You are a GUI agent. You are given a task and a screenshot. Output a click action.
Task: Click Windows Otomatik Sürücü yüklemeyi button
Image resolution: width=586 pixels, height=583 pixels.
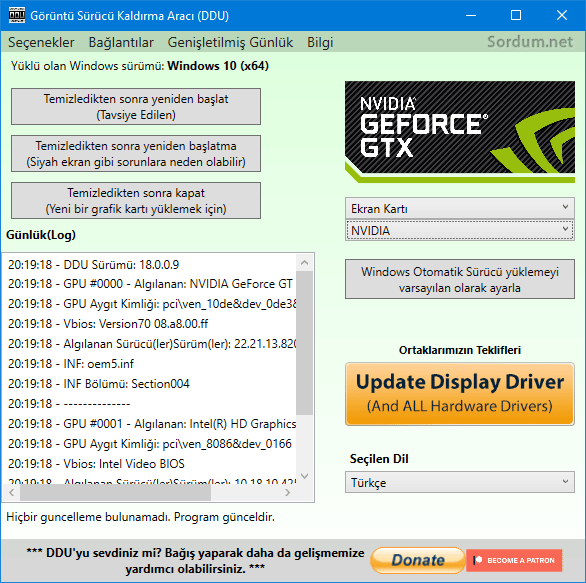pyautogui.click(x=460, y=279)
